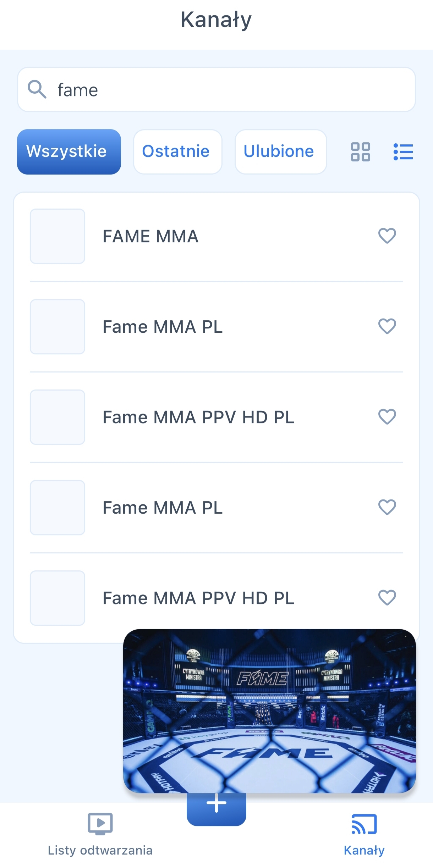Favorite the FAME MMA channel
The height and width of the screenshot is (868, 433).
pyautogui.click(x=387, y=236)
